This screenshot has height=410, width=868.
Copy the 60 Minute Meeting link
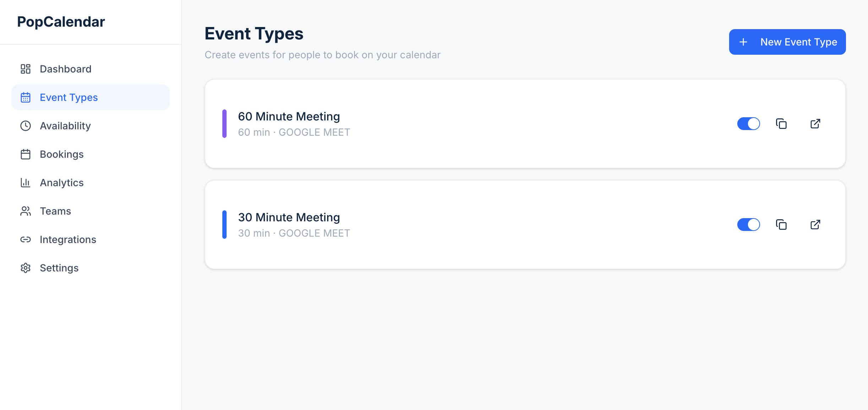[x=781, y=124]
